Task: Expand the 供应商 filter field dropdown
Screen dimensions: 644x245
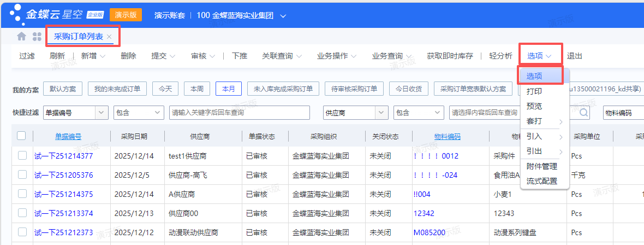Action: (x=381, y=113)
